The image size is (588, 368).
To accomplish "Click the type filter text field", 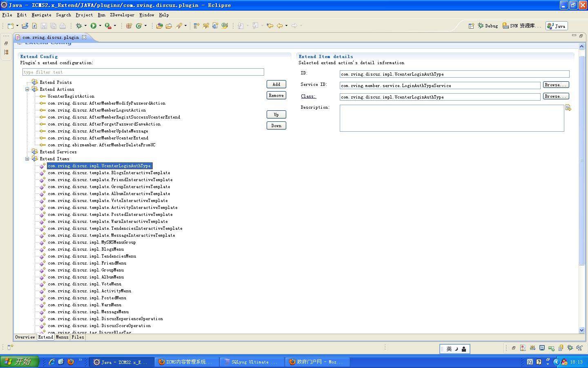I will 143,72.
